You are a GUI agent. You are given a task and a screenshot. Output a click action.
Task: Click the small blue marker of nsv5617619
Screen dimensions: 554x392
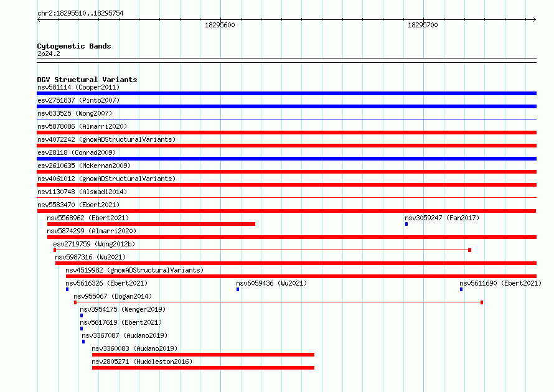82,329
